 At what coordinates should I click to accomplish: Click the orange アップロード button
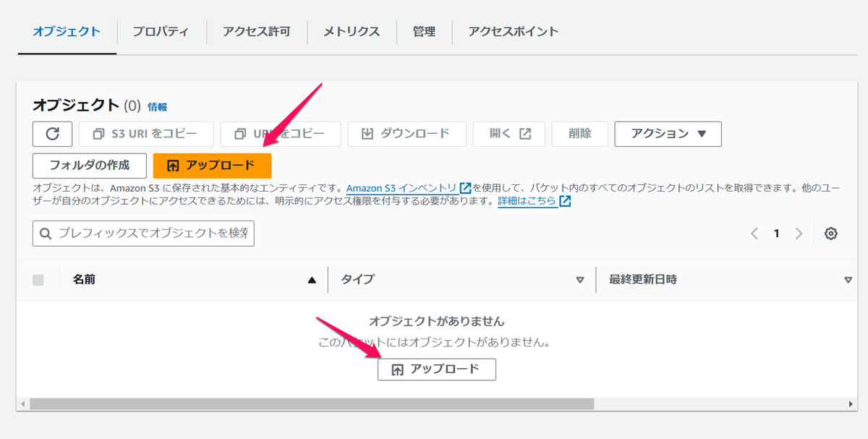coord(212,166)
